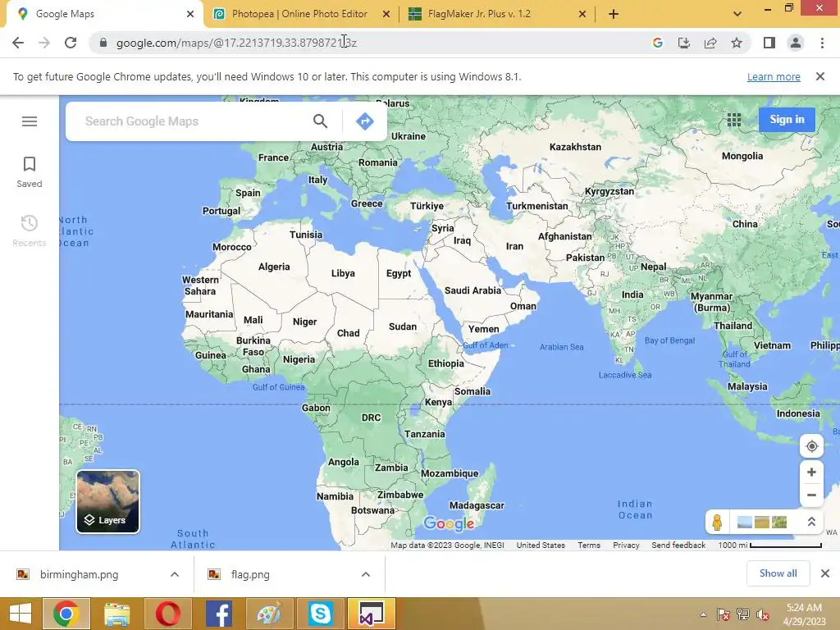
Task: Reload the Google Maps page
Action: click(71, 43)
